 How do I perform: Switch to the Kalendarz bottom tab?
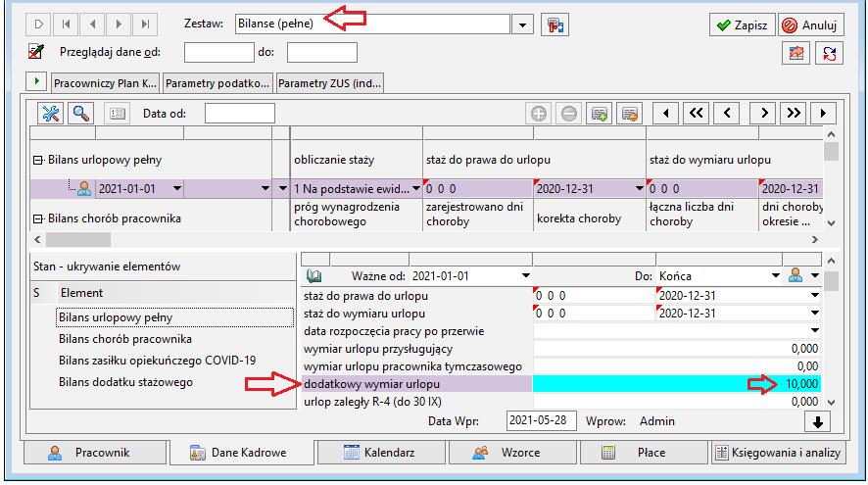(380, 453)
